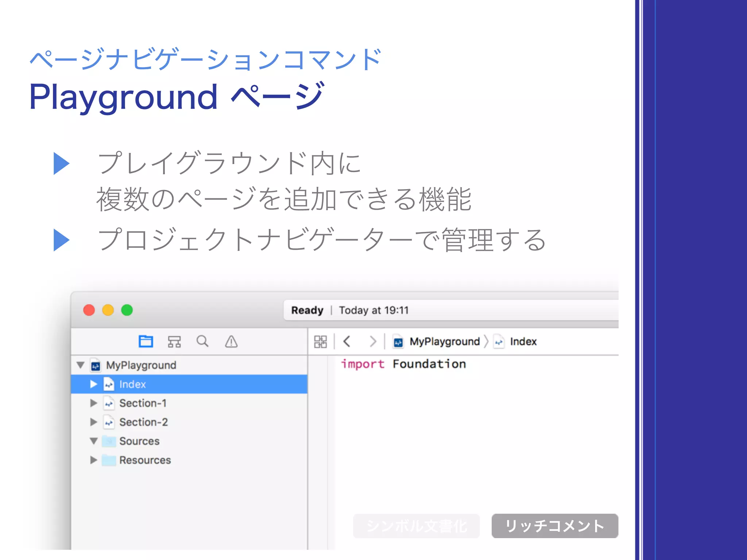
Task: Collapse the MyPlayground root disclosure triangle
Action: 81,365
